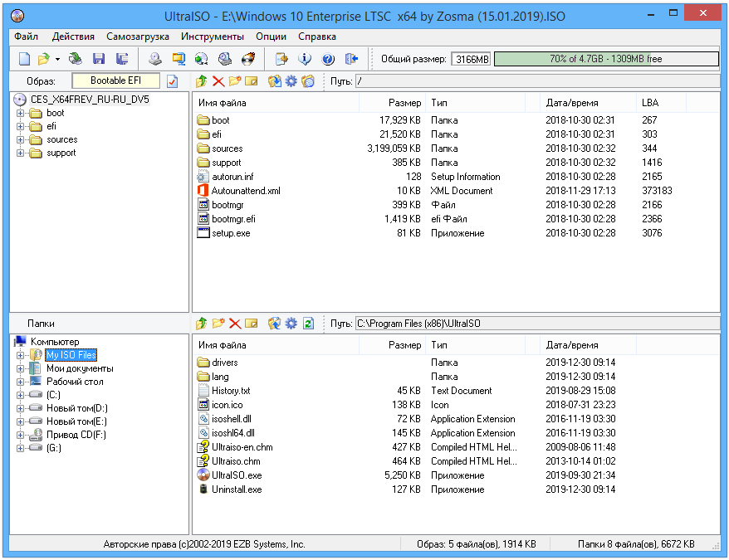Screen dimensions: 729x560
Task: Click the add files icon in main toolbar
Action: click(281, 59)
